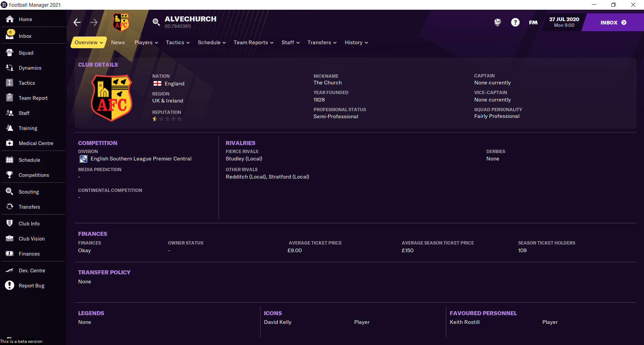
Task: Open English Southern League Premier Central link
Action: 141,159
